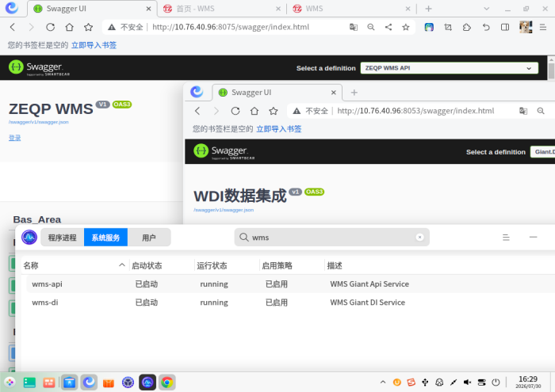Open the system monitor menu icon
Screen dimensions: 555x392
coord(506,237)
